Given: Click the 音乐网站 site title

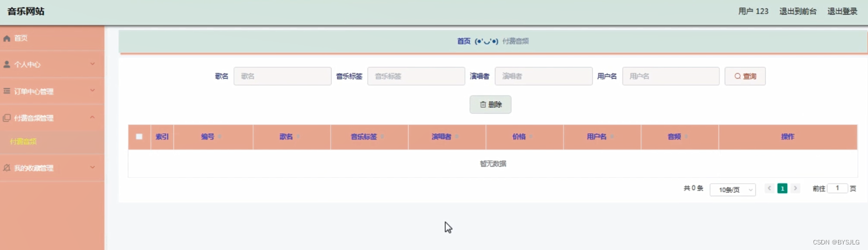Looking at the screenshot, I should [26, 11].
